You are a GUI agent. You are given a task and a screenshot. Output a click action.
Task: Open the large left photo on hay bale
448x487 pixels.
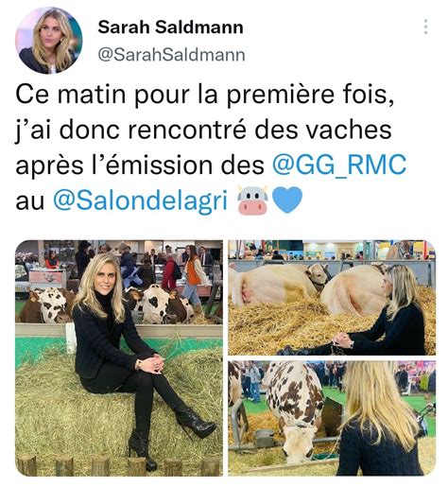(119, 357)
